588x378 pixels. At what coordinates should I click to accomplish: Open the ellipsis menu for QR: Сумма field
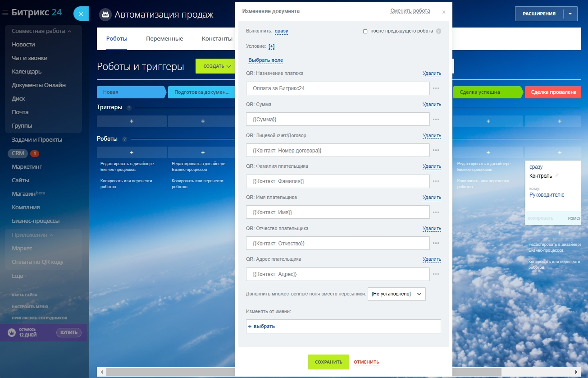pos(436,120)
